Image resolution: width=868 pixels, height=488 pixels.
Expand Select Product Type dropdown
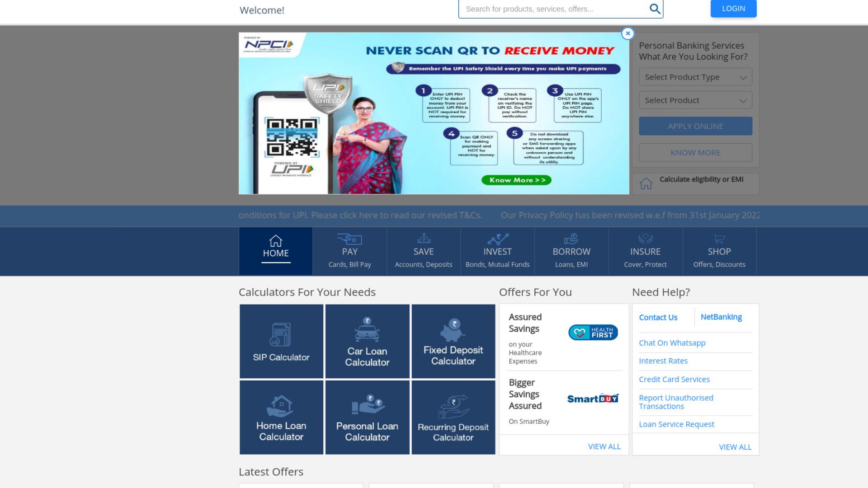[695, 77]
